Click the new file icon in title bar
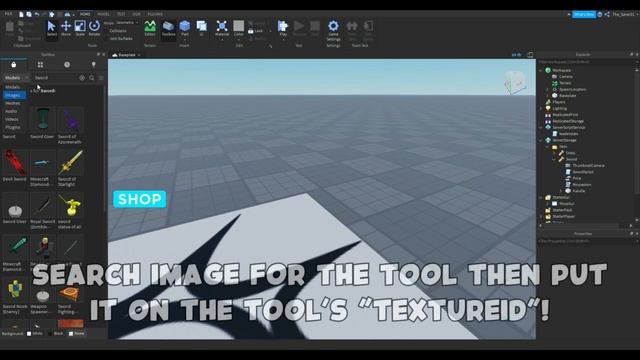 [21, 14]
